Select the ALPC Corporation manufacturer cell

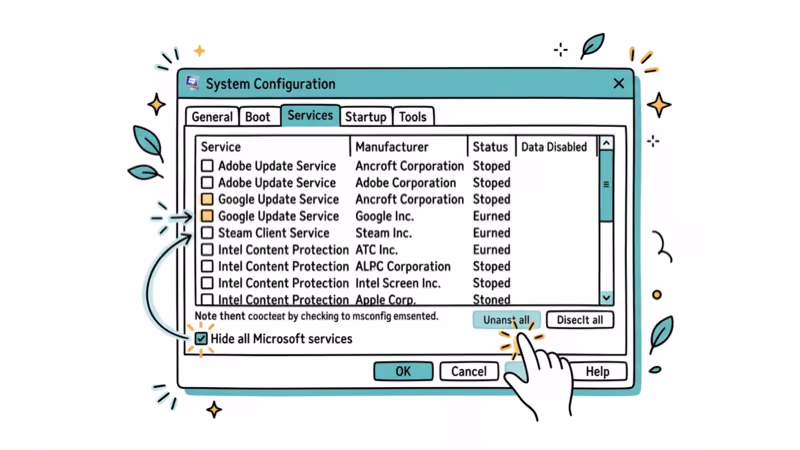(x=403, y=266)
